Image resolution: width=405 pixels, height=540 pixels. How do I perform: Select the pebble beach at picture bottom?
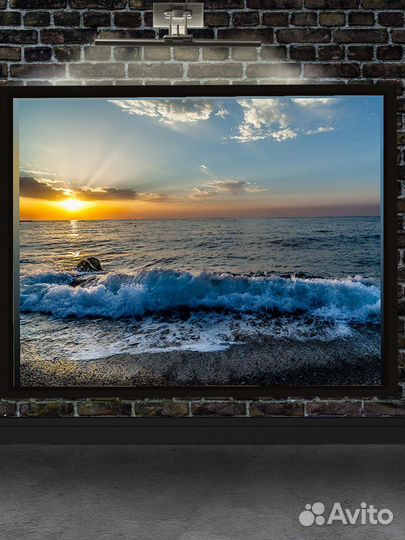(x=200, y=367)
